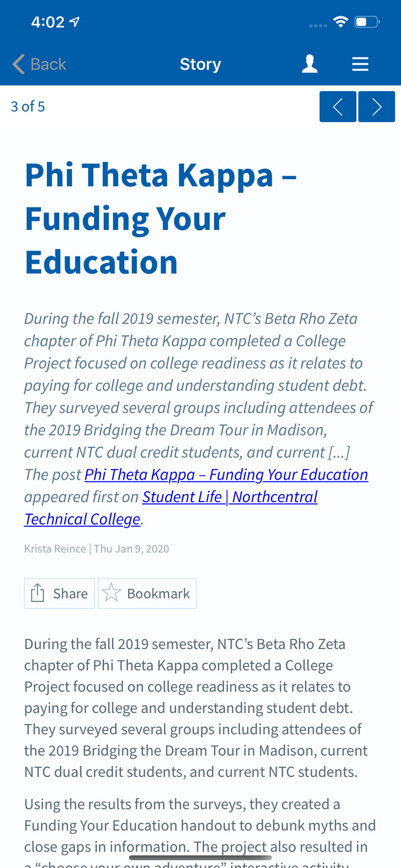Screen dimensions: 401x868
Task: Open the Phi Theta Kappa – Funding Your Education link
Action: click(226, 474)
